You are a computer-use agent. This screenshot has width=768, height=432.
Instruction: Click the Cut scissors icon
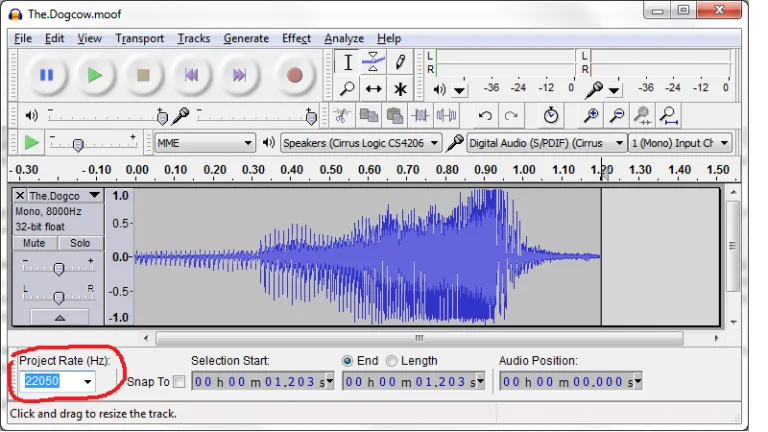pyautogui.click(x=342, y=116)
